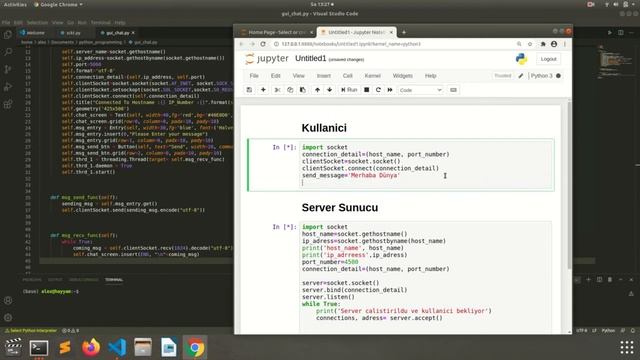The height and width of the screenshot is (360, 640).
Task: Select the TERMINAL panel tab in VS Code
Action: 114,280
